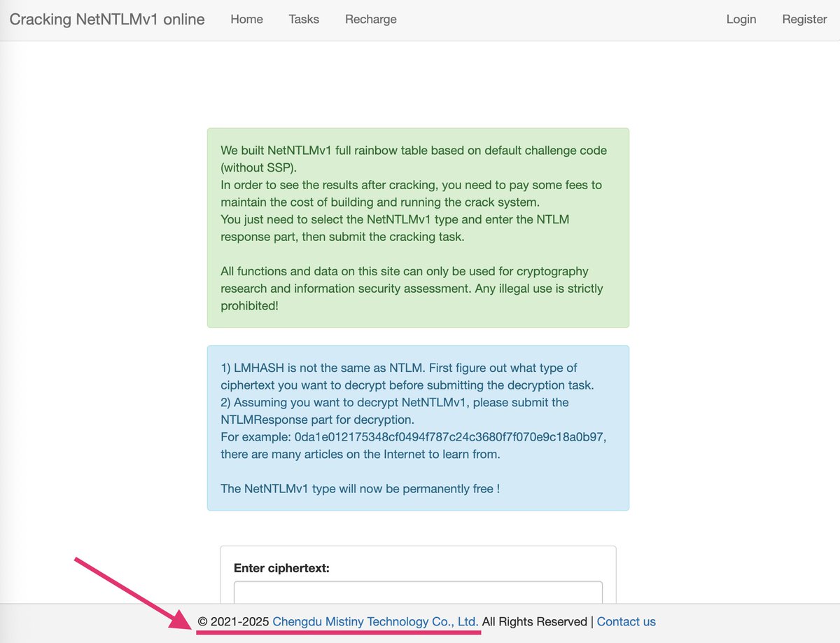The height and width of the screenshot is (643, 840).
Task: Click the blue LMHASH information panel
Action: pyautogui.click(x=417, y=427)
